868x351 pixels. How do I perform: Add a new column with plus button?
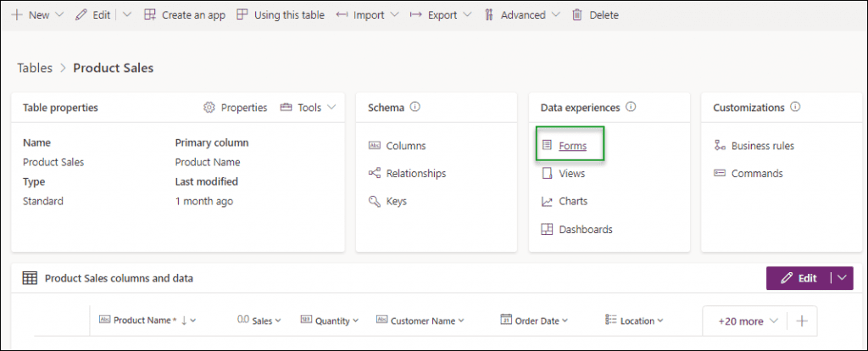(x=802, y=321)
